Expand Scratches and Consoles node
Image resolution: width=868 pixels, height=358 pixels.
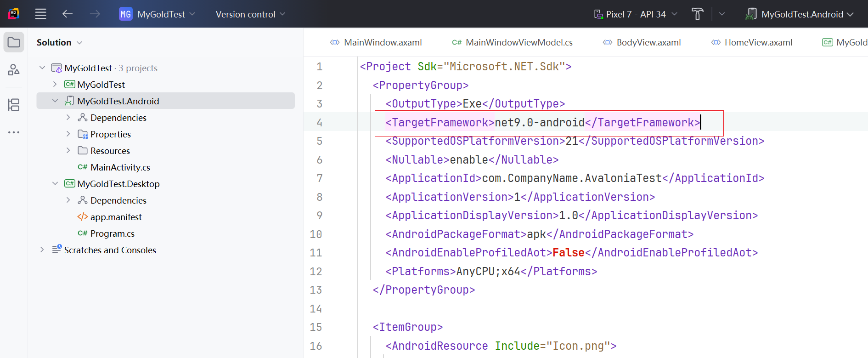coord(42,250)
